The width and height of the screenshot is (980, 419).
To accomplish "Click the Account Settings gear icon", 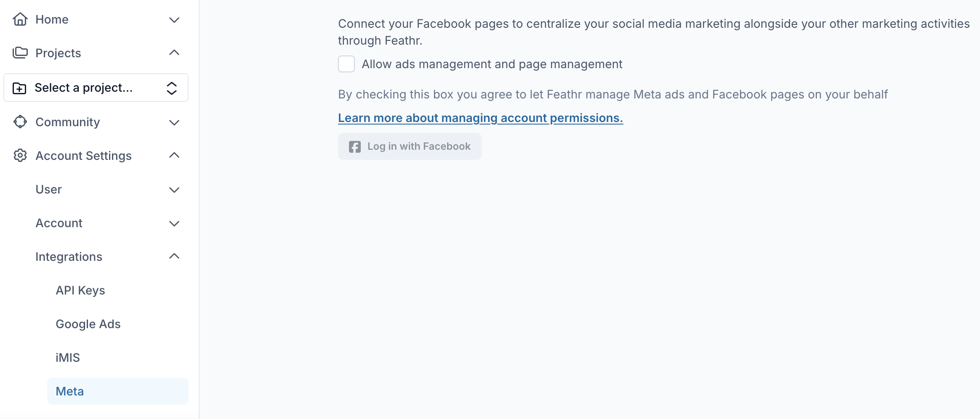I will pos(20,156).
